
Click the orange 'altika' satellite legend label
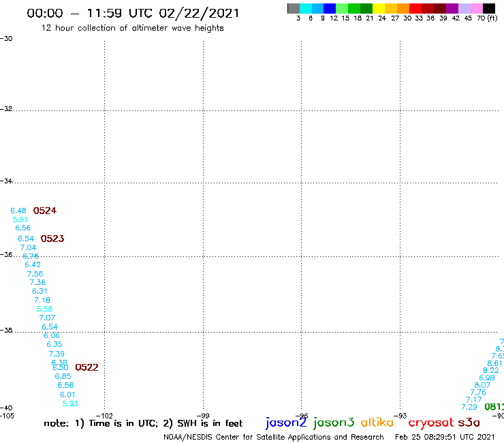pyautogui.click(x=377, y=423)
